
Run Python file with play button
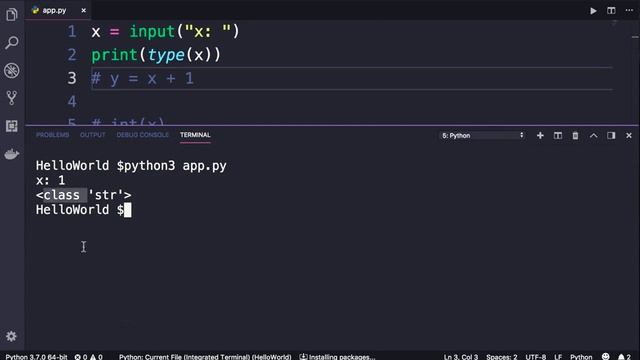593,11
